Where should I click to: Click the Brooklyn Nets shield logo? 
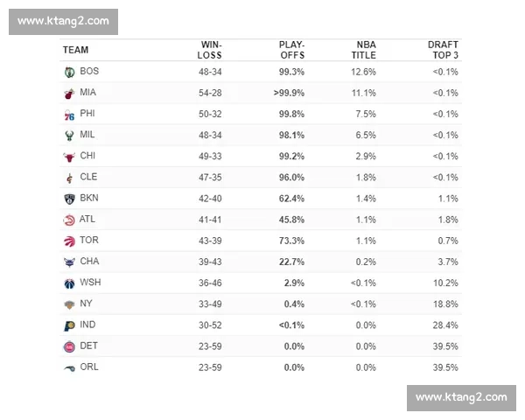coord(69,199)
